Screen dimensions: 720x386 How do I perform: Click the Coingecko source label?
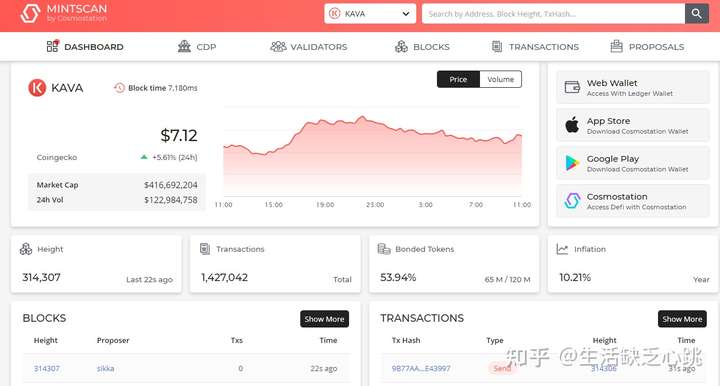coord(57,157)
